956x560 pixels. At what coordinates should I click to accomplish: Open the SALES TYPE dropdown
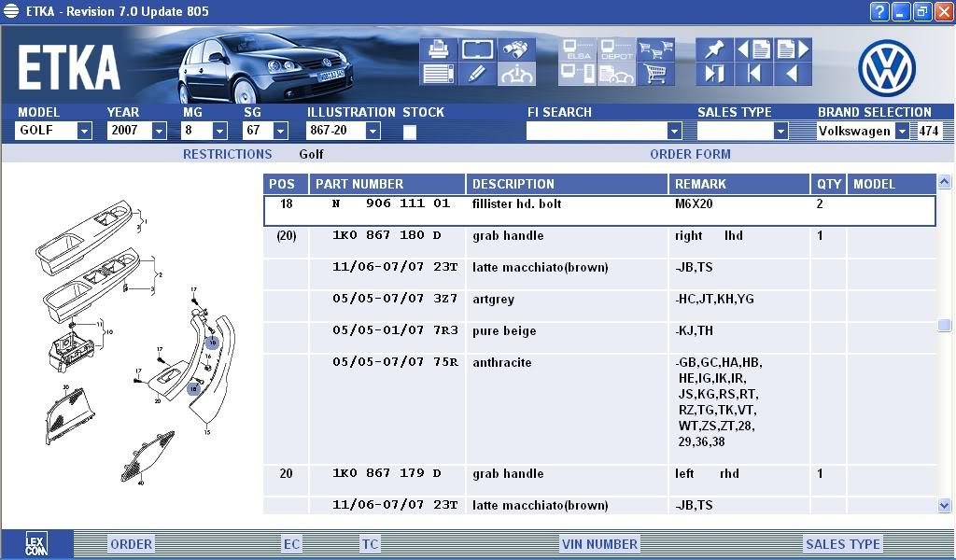click(781, 131)
